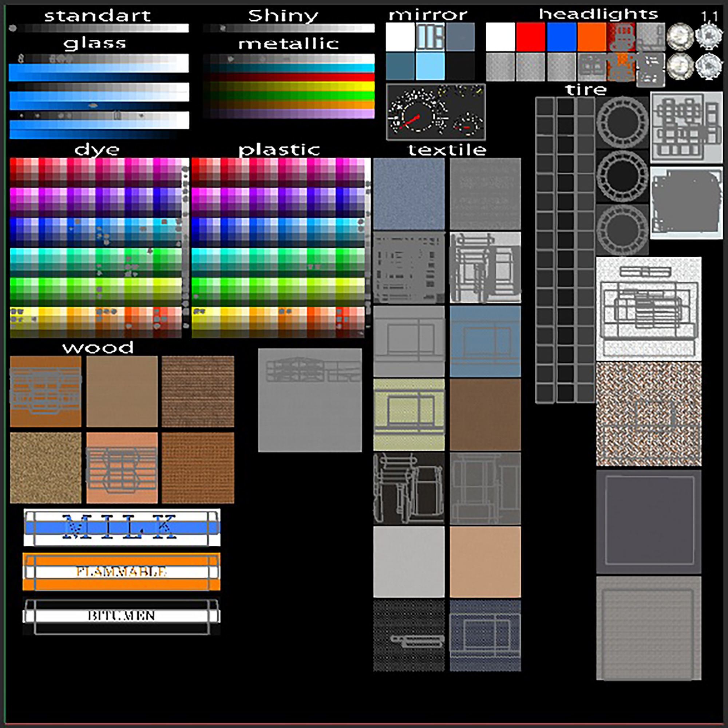The image size is (728, 728).
Task: Select the light blue mirror swatch
Action: click(x=430, y=66)
